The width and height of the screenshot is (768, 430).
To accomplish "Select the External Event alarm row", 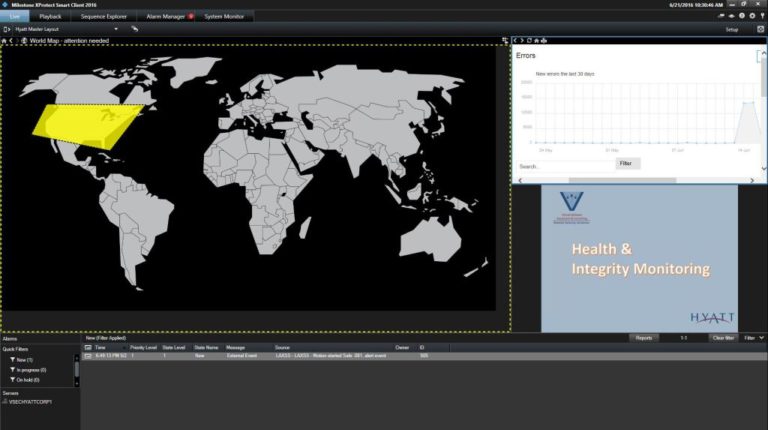I will [x=424, y=356].
